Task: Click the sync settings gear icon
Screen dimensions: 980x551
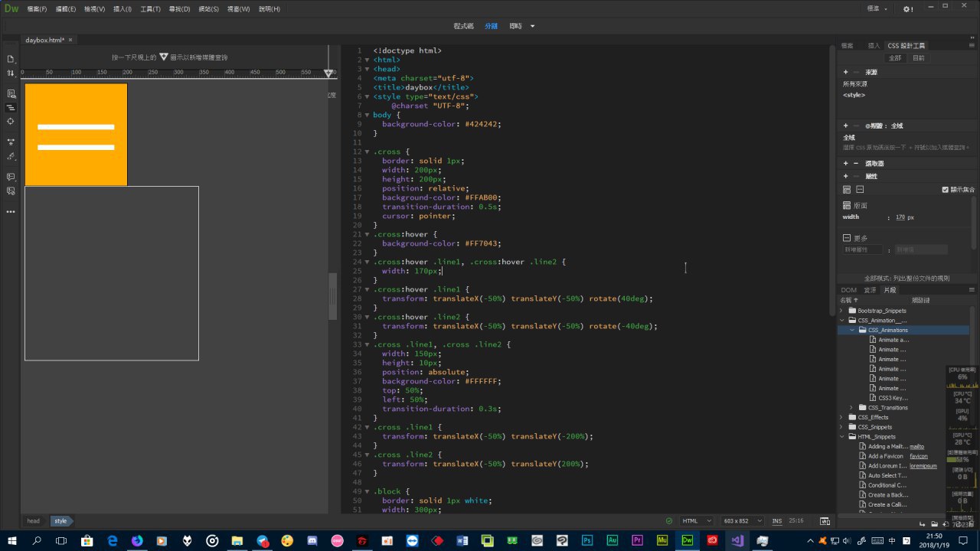Action: point(907,9)
